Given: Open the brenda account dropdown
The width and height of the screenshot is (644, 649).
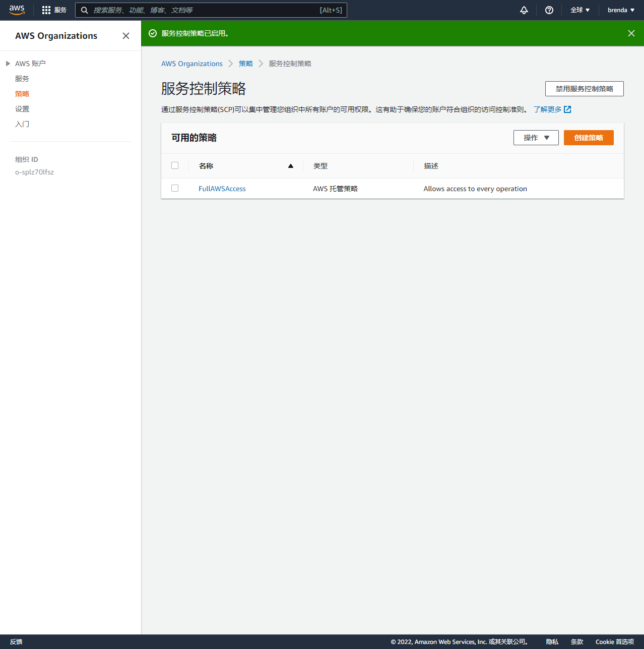Looking at the screenshot, I should tap(621, 10).
